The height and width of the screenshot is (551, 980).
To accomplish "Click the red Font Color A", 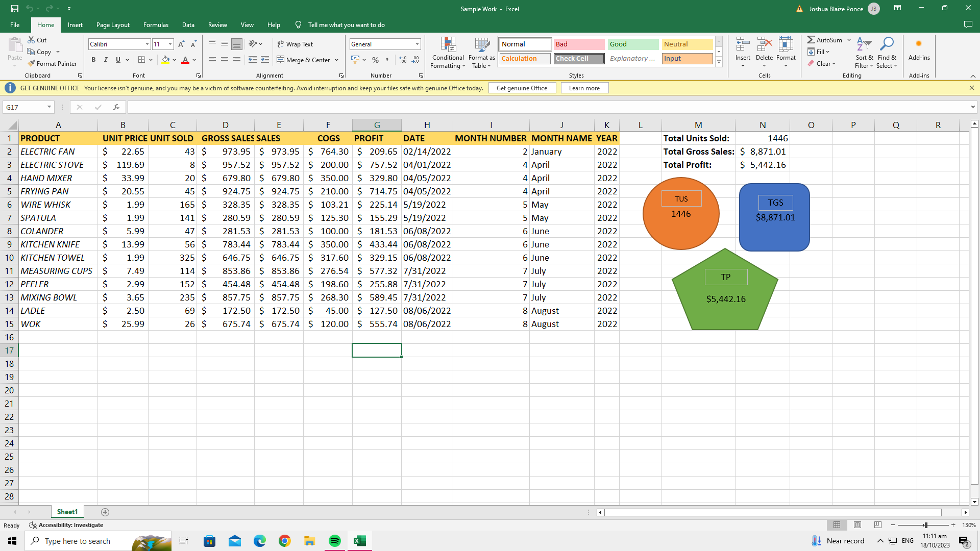I will coord(185,60).
